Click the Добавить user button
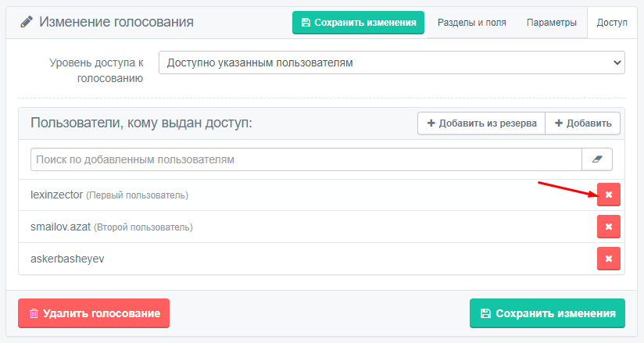This screenshot has width=644, height=343. tap(583, 123)
